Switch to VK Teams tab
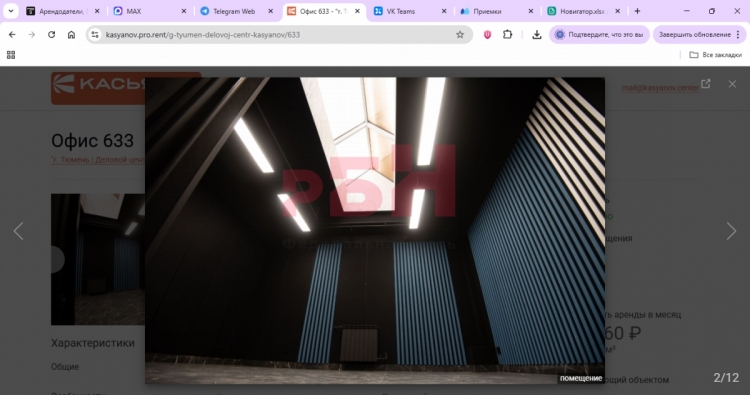Image resolution: width=750 pixels, height=395 pixels. click(x=410, y=11)
